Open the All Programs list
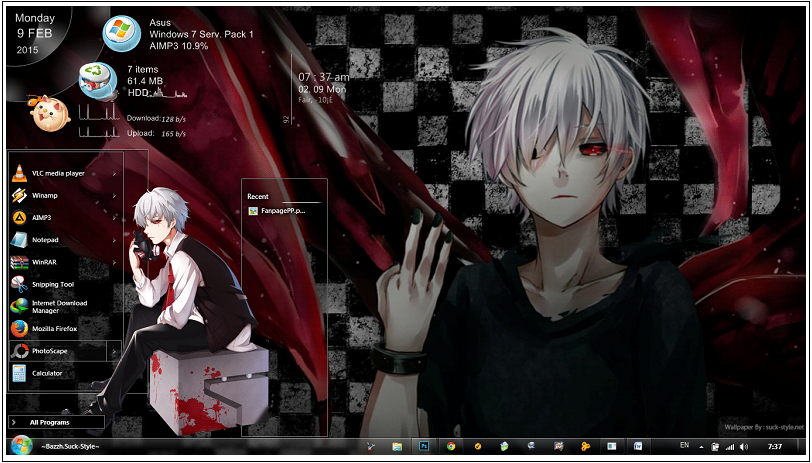 [56, 422]
